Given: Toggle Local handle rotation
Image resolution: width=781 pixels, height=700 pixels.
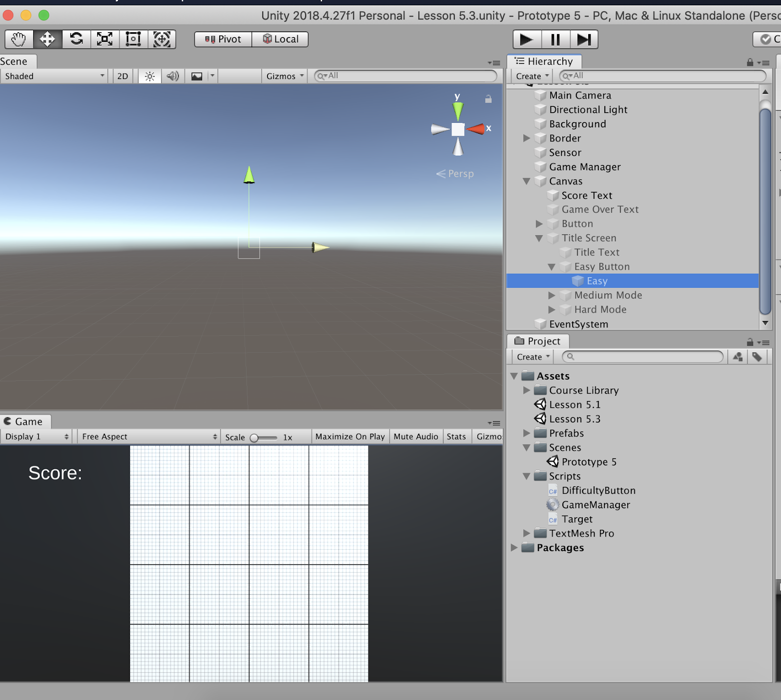Looking at the screenshot, I should pos(280,39).
